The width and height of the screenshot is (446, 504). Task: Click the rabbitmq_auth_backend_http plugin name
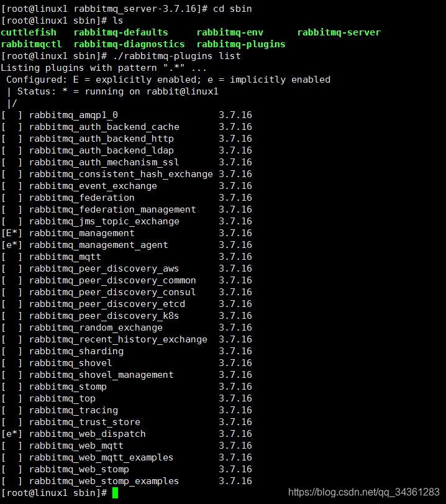coord(101,139)
